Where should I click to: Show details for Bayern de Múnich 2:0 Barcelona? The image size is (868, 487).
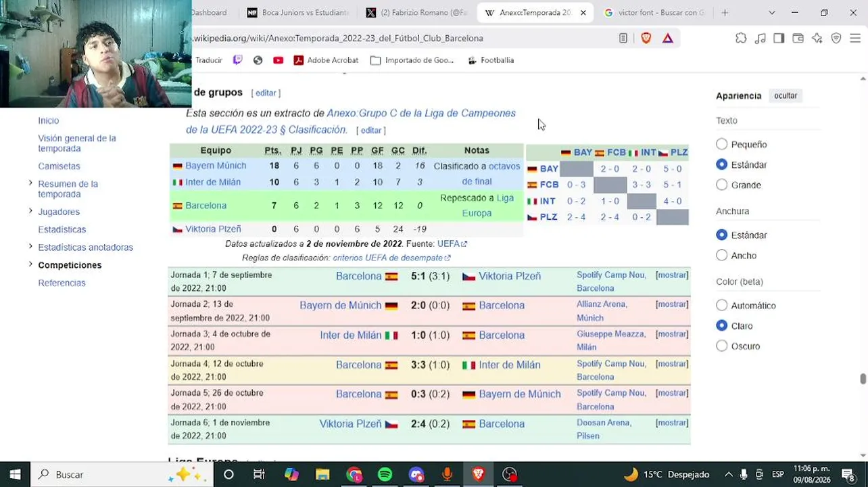click(672, 304)
